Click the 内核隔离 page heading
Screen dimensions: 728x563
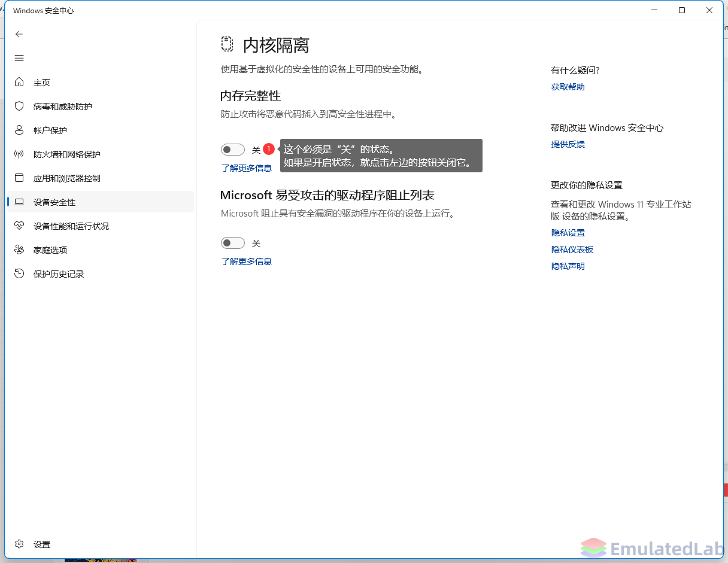(276, 45)
